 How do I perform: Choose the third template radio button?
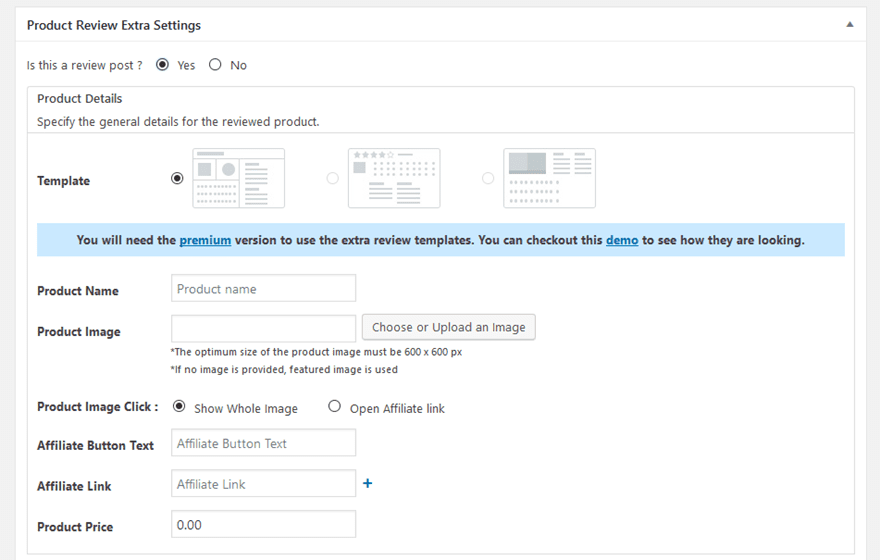click(x=488, y=178)
